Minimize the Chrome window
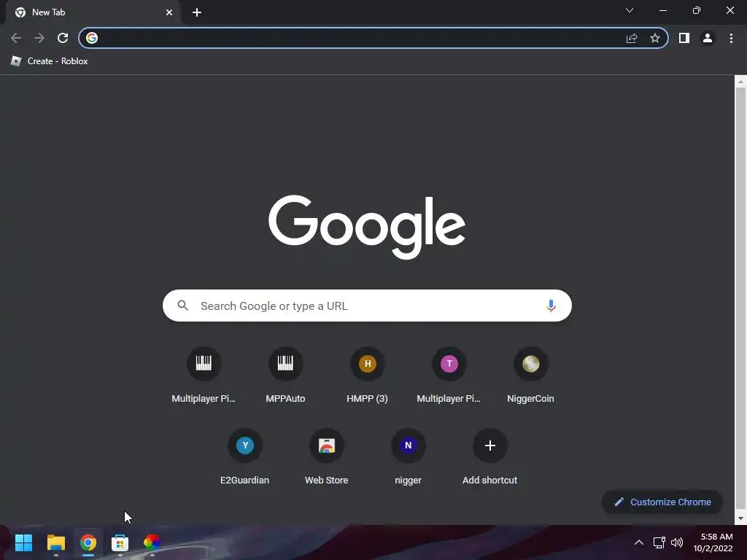747x560 pixels. pyautogui.click(x=663, y=10)
